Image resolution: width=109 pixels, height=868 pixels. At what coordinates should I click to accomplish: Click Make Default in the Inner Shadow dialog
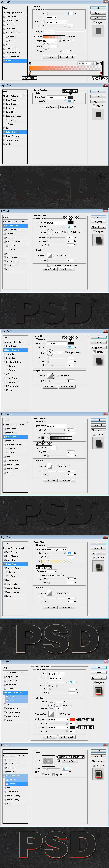(50, 387)
